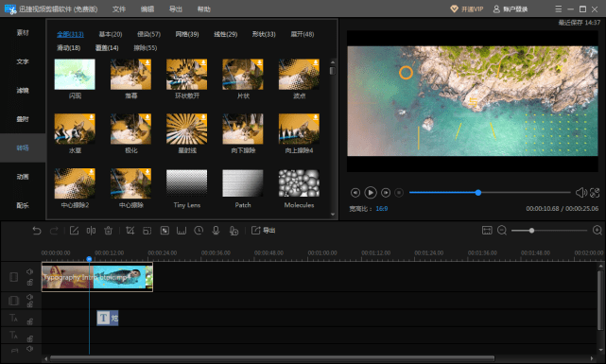Click the timeline zoom-out magnifier icon
606x364 pixels.
[502, 231]
